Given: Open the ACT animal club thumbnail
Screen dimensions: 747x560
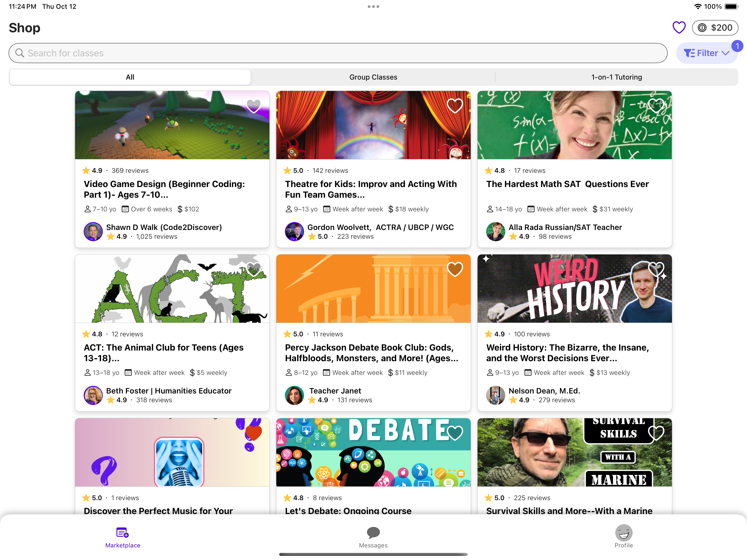Looking at the screenshot, I should click(172, 288).
